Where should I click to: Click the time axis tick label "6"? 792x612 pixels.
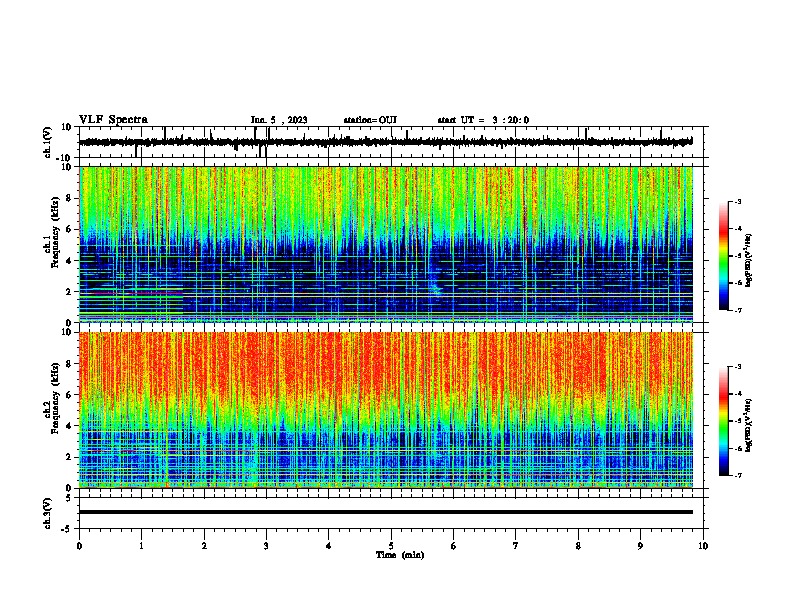click(454, 546)
